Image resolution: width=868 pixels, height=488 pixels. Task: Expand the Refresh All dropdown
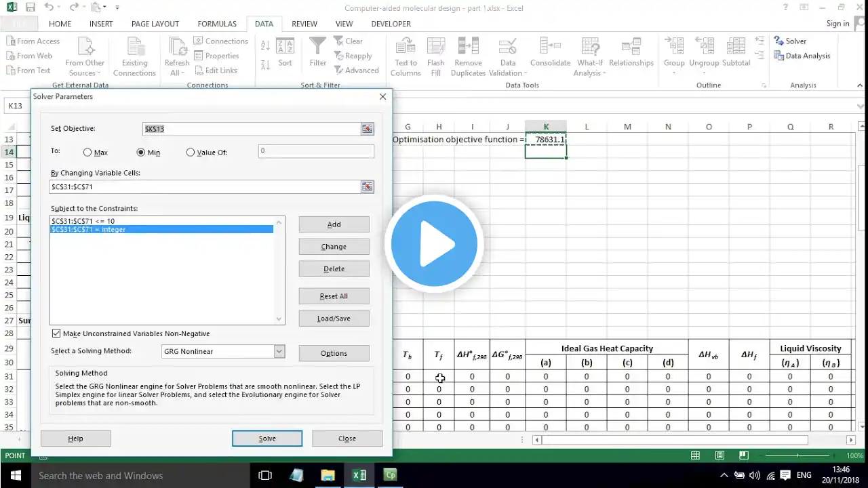pos(176,73)
